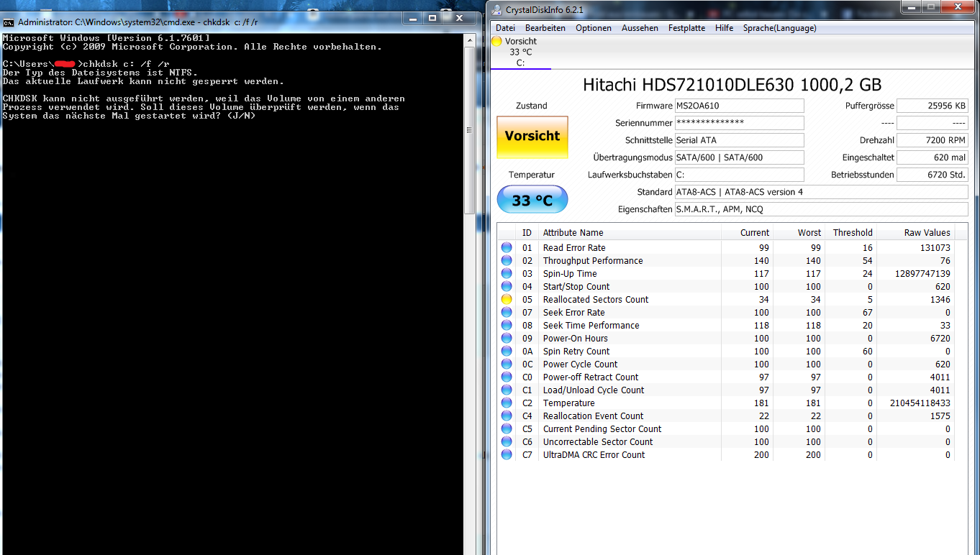Click the blue status orb for Temperature attribute

click(x=507, y=403)
